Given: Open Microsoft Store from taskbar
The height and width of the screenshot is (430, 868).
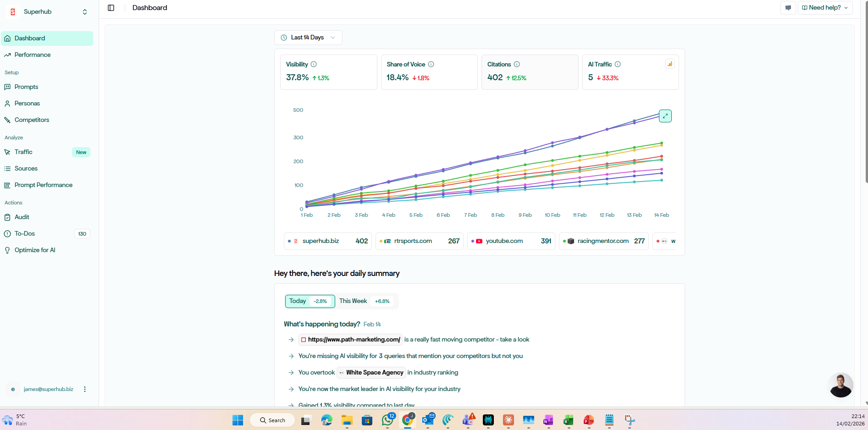Looking at the screenshot, I should [x=367, y=420].
